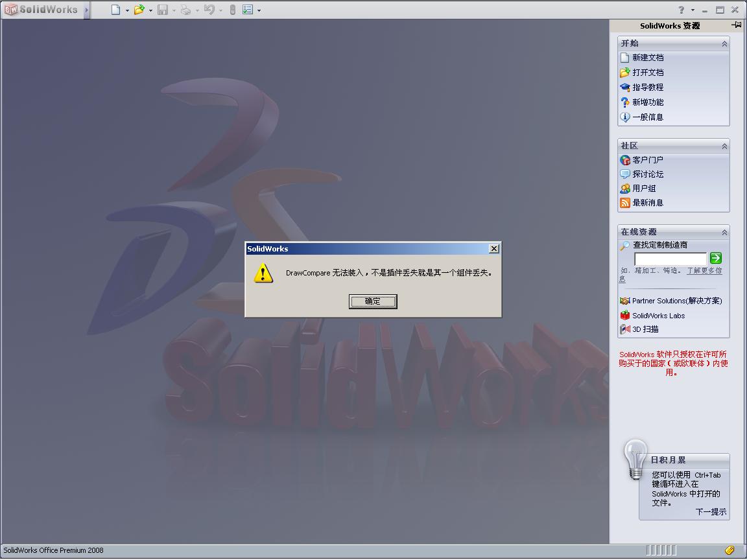Click the manufacturer search input field

coord(670,259)
